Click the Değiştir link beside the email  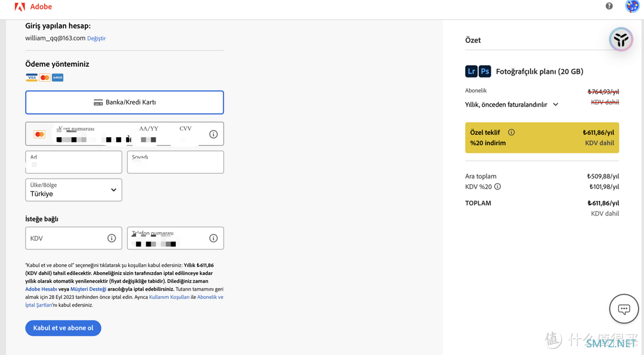(97, 38)
